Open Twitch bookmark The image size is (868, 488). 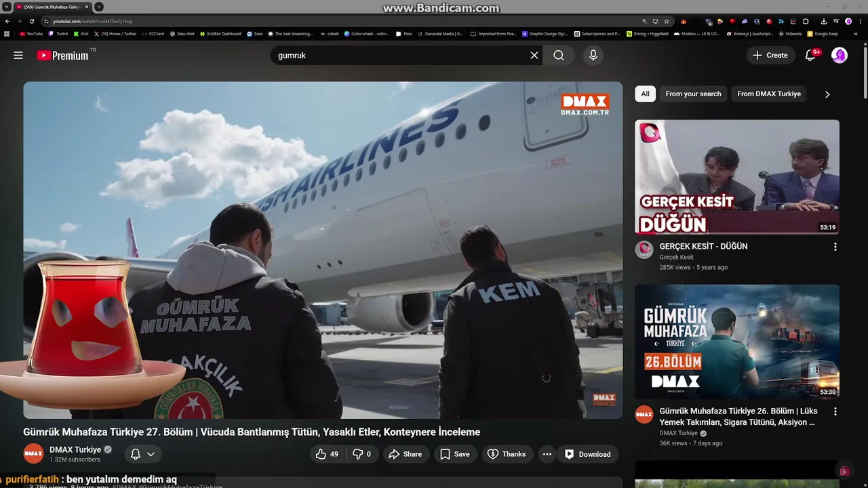click(58, 33)
